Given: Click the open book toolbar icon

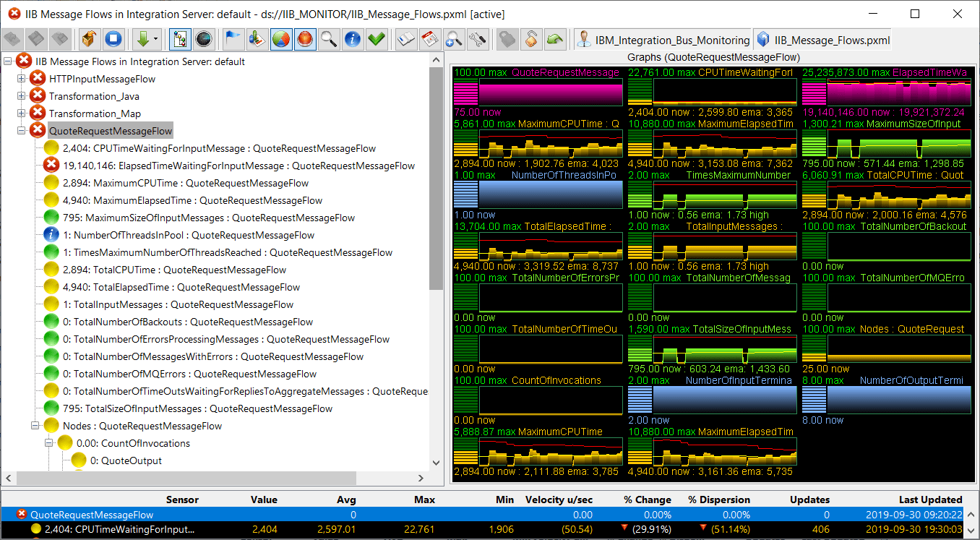Looking at the screenshot, I should click(407, 39).
